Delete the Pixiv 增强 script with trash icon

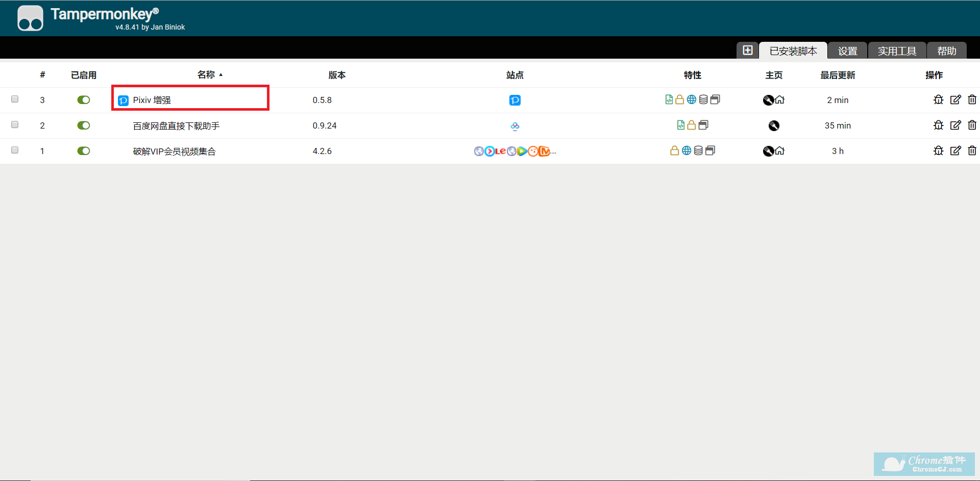tap(972, 100)
